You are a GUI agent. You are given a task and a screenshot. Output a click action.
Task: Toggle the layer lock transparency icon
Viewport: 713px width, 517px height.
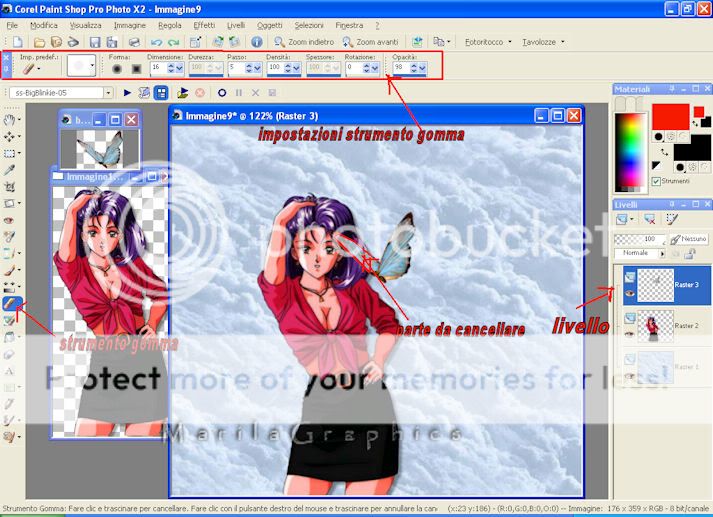pyautogui.click(x=690, y=254)
